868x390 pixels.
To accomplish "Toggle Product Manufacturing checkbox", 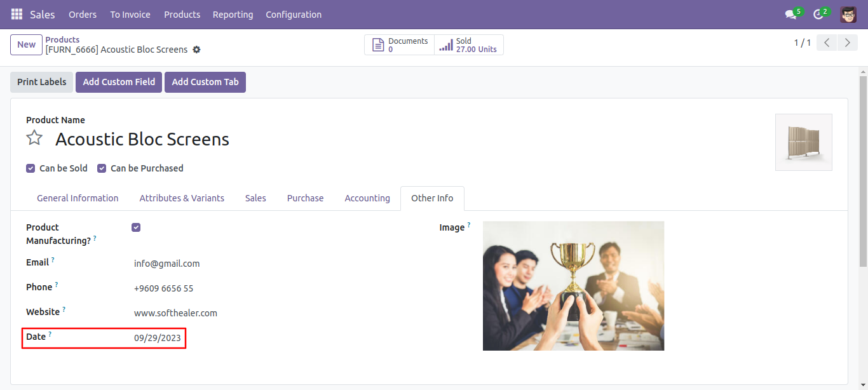I will (x=136, y=227).
